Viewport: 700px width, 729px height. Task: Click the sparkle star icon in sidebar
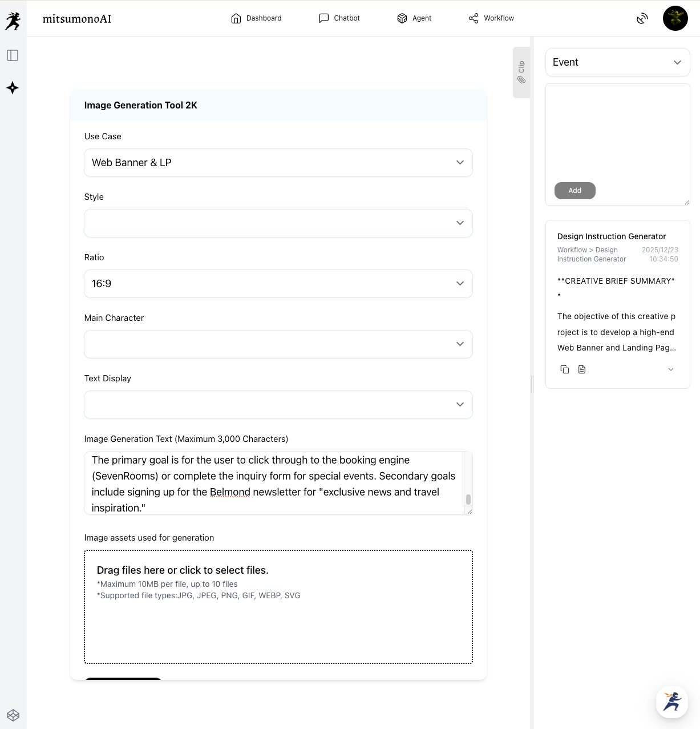pos(13,88)
